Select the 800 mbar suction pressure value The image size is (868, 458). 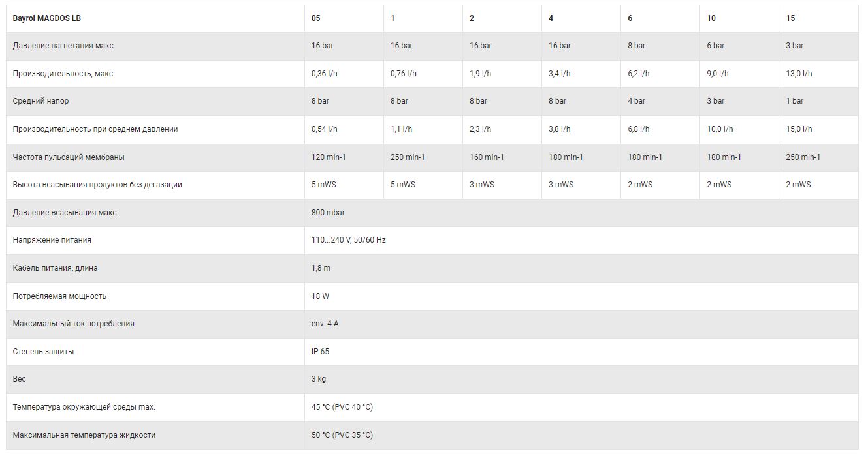coord(328,213)
